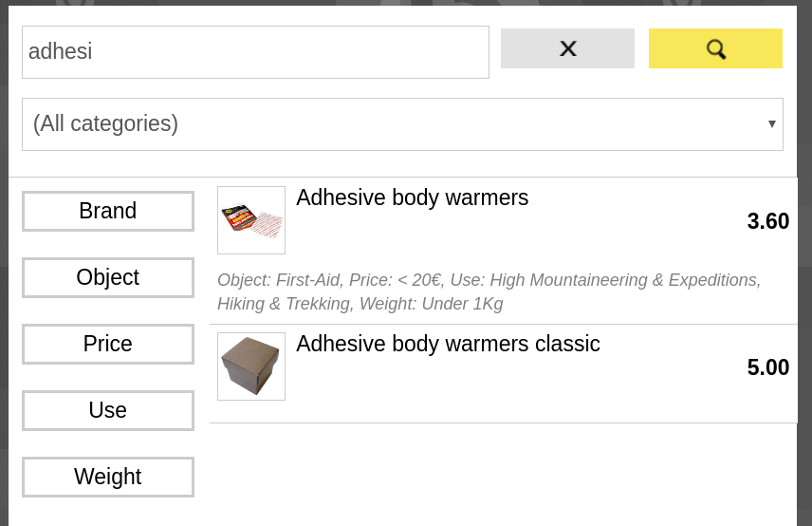Expand the Brand filter
The height and width of the screenshot is (526, 812).
(x=108, y=211)
